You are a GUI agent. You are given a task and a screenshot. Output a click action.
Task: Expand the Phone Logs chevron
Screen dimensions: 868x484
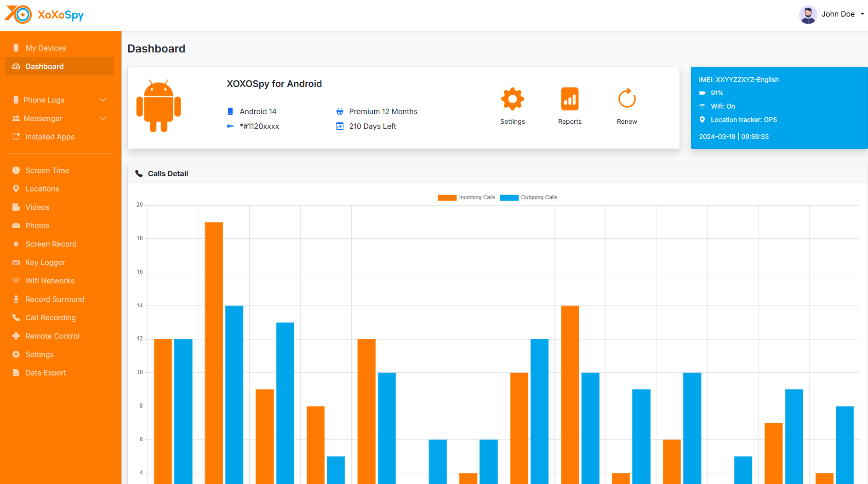point(103,100)
